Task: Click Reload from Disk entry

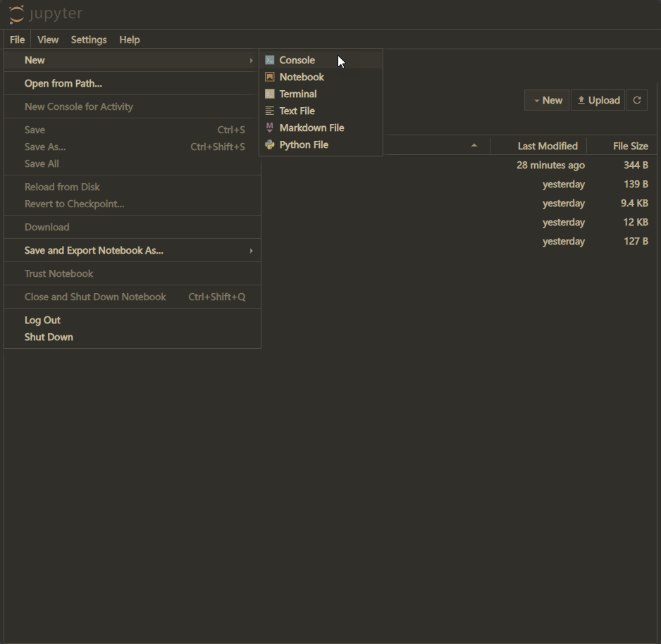Action: [x=132, y=187]
